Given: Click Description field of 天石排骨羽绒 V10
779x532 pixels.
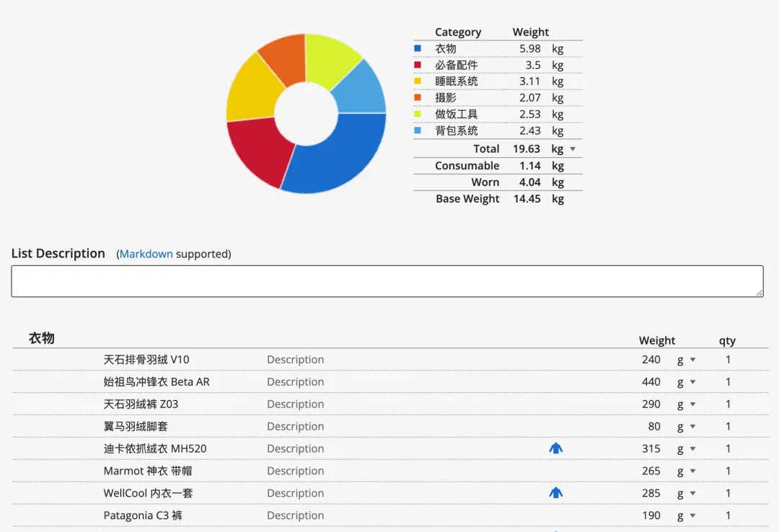Looking at the screenshot, I should click(295, 360).
